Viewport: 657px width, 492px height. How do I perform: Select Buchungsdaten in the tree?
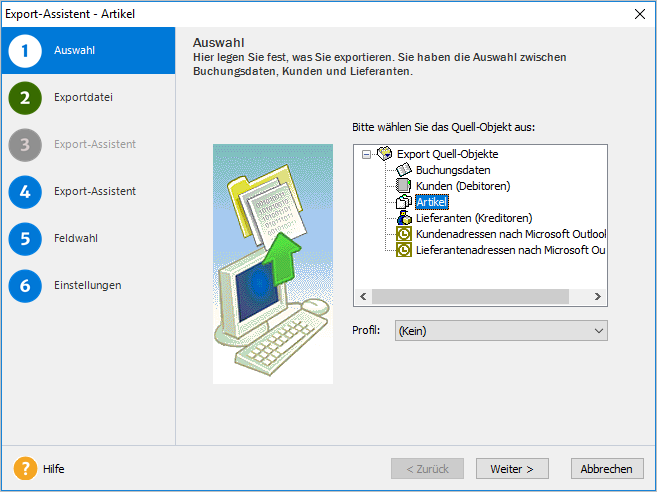tap(453, 170)
